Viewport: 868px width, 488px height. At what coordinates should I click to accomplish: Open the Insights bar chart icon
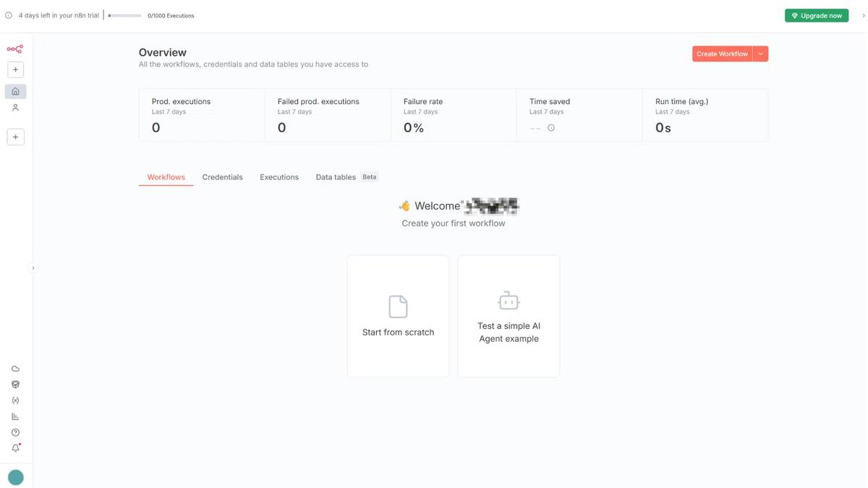click(x=15, y=416)
